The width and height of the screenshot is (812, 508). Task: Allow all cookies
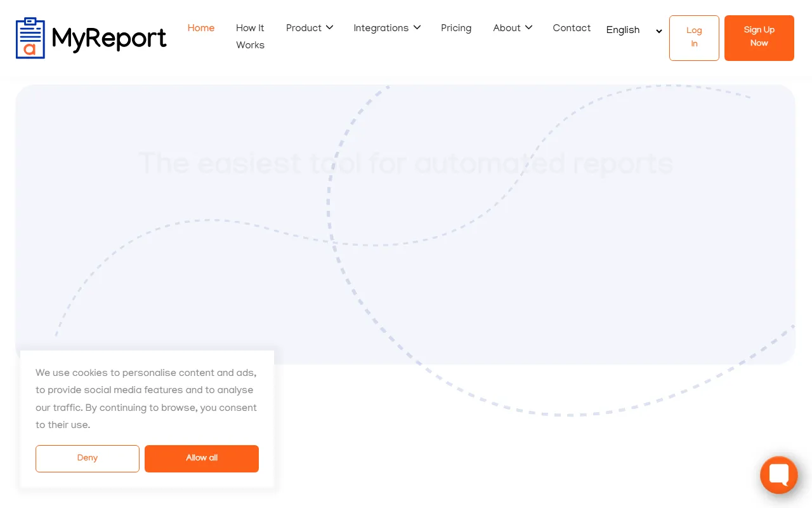point(201,458)
